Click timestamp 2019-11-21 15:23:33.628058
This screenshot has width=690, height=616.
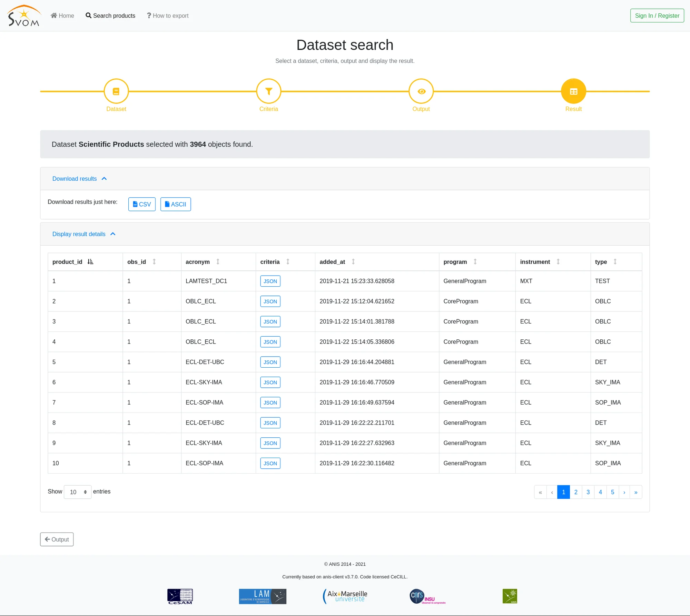click(x=357, y=281)
